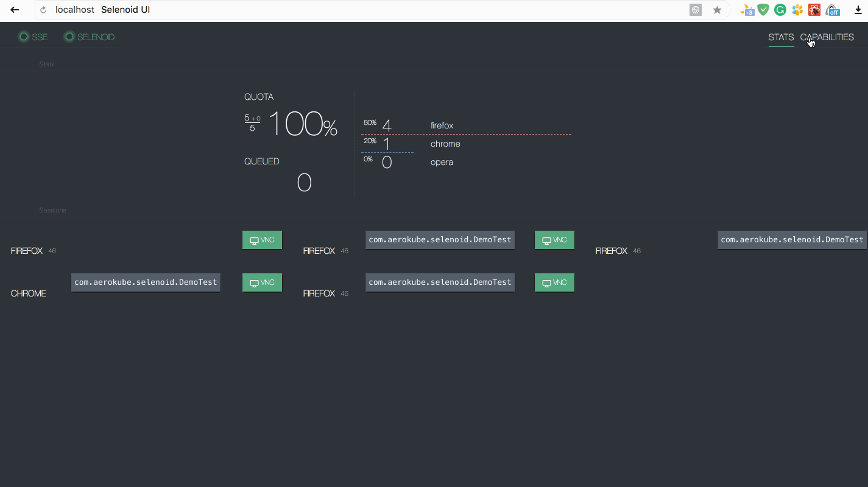This screenshot has height=487, width=868.
Task: Click the DemoTest label of the CHROME session
Action: point(146,282)
